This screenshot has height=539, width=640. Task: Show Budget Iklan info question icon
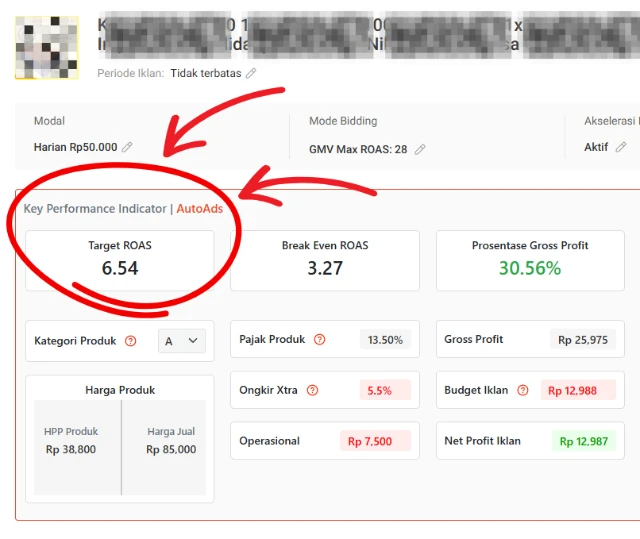point(522,390)
